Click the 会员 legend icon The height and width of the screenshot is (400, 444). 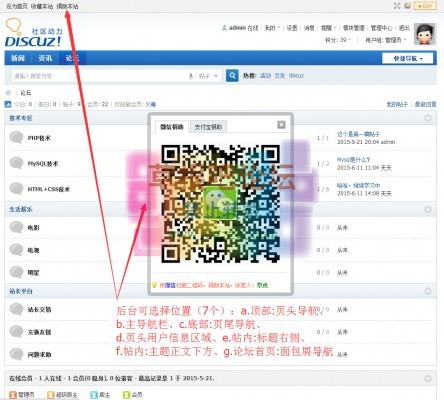point(126,395)
